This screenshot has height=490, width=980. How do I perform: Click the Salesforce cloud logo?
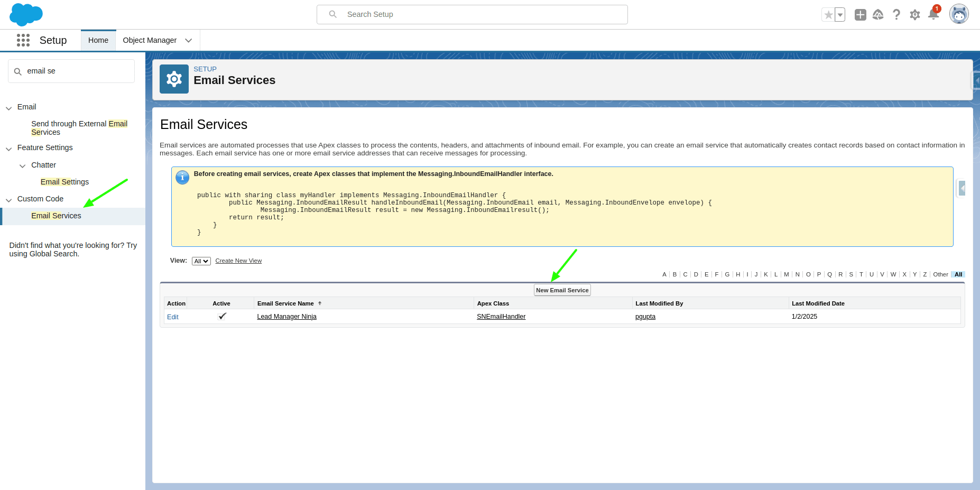coord(26,14)
